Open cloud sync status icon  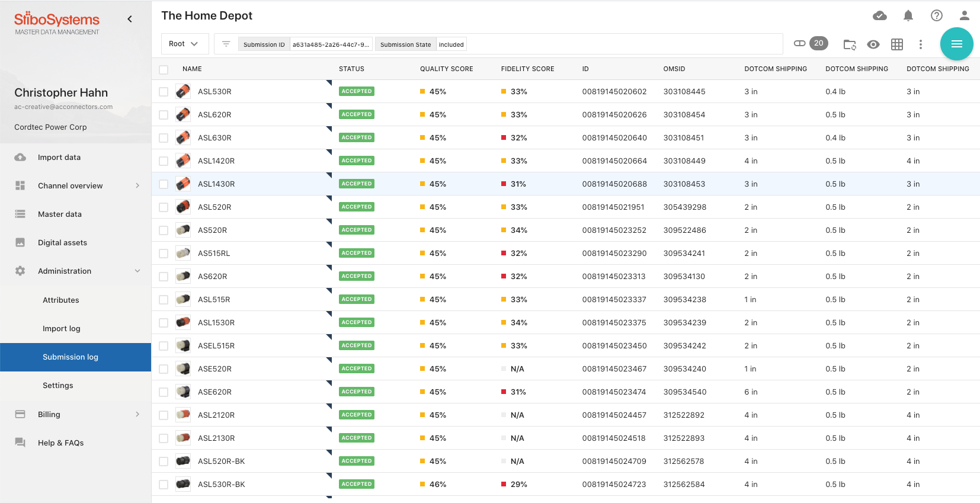pyautogui.click(x=880, y=15)
